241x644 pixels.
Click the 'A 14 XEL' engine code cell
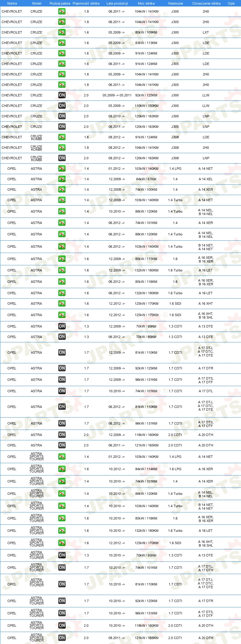click(206, 179)
